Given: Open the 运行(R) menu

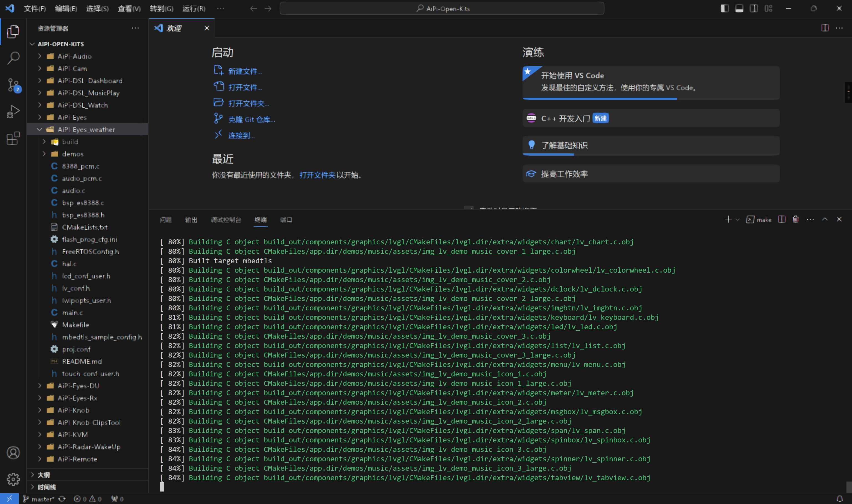Looking at the screenshot, I should tap(194, 9).
